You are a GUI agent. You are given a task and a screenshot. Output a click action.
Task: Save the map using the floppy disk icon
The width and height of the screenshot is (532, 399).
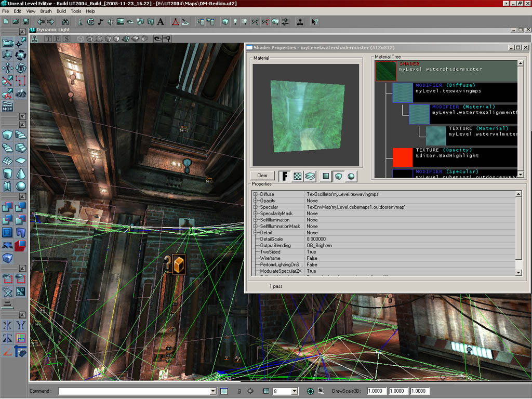26,22
